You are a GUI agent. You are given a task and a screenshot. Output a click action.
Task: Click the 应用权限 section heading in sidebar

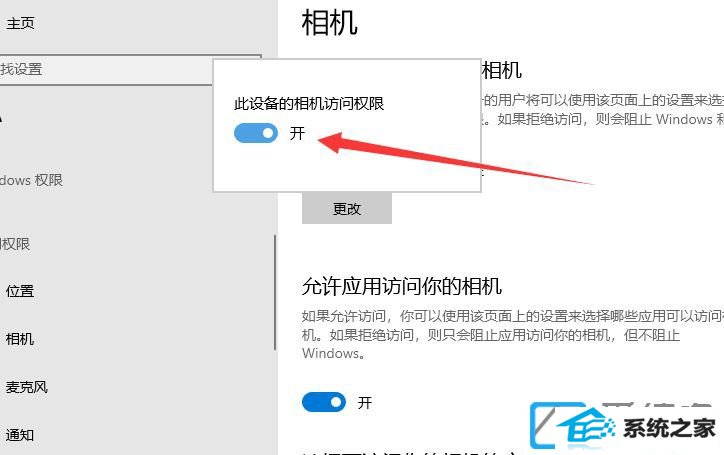15,243
